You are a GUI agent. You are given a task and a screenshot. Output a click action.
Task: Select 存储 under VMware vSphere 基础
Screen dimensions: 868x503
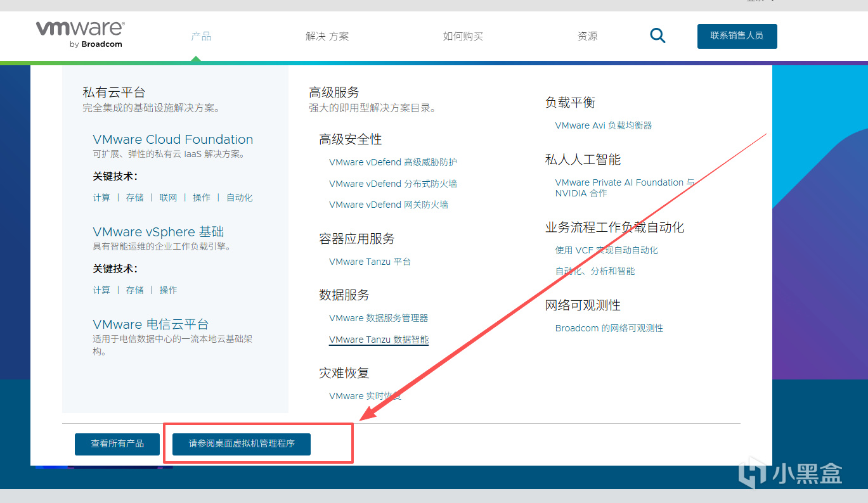pos(134,290)
